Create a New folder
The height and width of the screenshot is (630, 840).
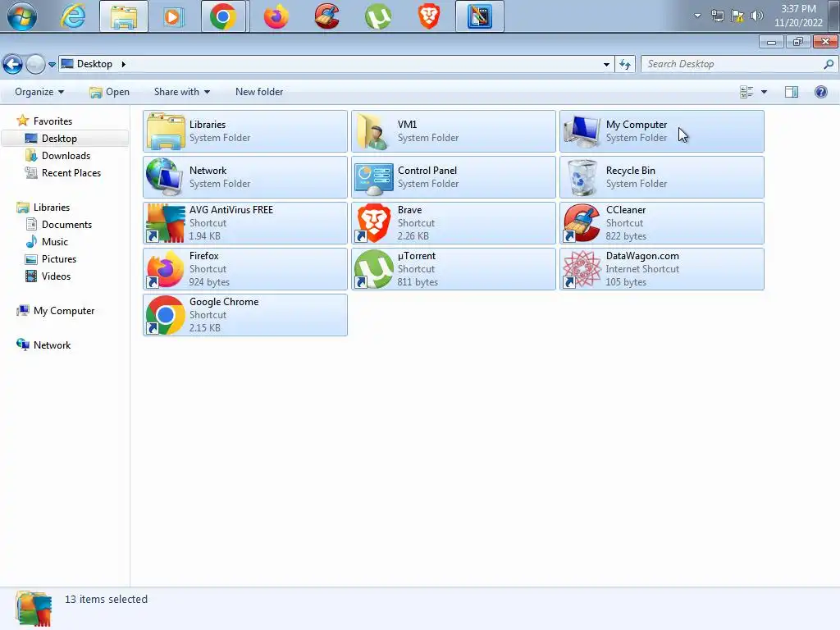259,92
